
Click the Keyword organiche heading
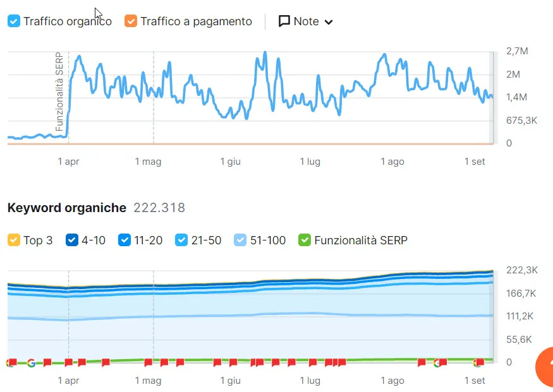[67, 208]
